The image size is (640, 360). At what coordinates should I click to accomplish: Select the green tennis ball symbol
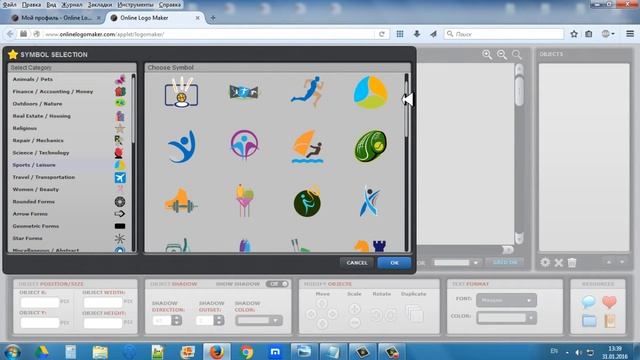click(x=371, y=146)
